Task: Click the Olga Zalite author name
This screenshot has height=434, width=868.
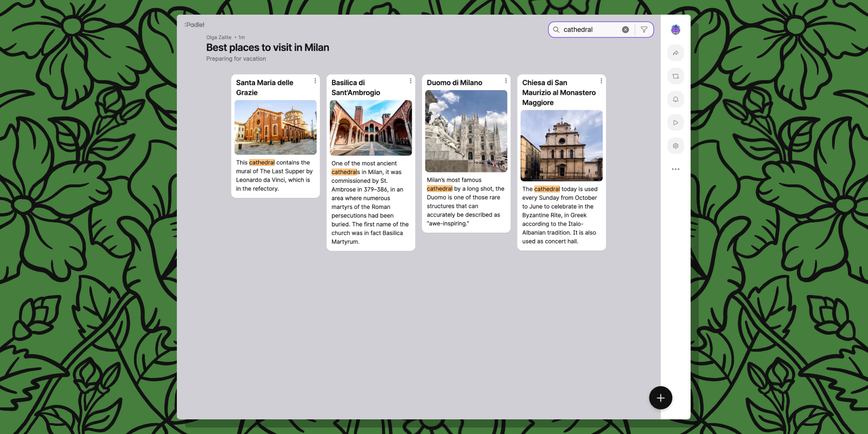Action: tap(219, 37)
